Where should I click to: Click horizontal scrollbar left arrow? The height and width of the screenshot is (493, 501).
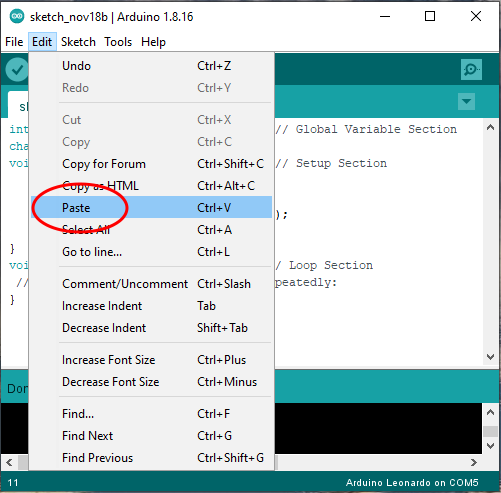[x=9, y=463]
